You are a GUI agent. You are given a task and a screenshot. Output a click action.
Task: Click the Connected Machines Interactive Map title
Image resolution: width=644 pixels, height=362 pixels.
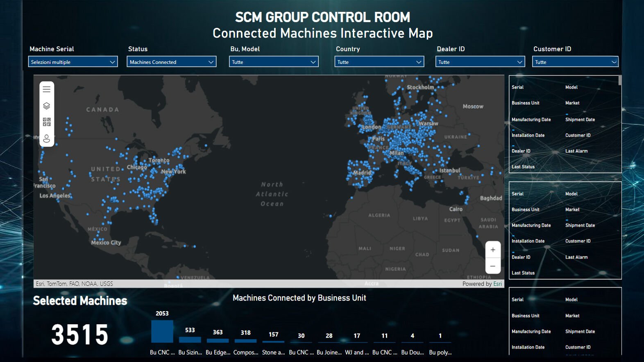tap(323, 33)
